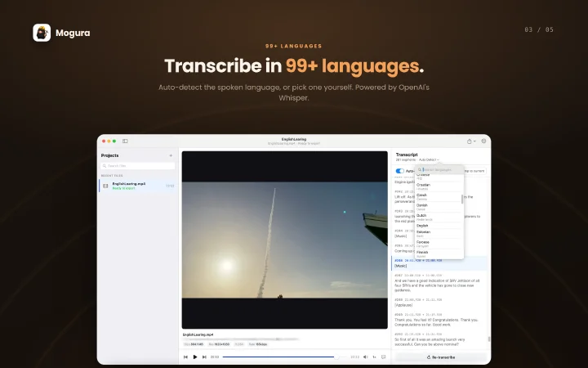
Task: Focus the Search languages input field
Action: coord(439,170)
